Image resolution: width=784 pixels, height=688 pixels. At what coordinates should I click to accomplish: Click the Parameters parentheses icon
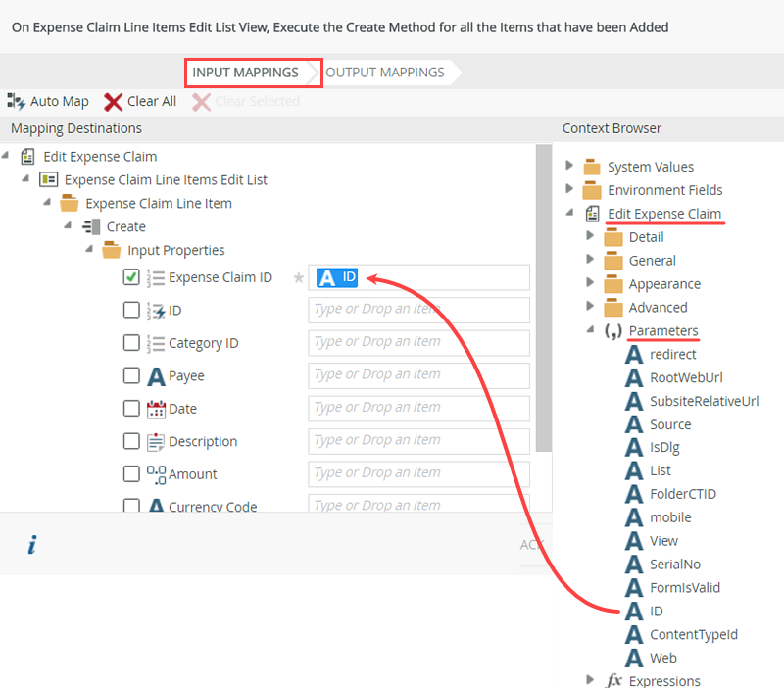click(613, 330)
